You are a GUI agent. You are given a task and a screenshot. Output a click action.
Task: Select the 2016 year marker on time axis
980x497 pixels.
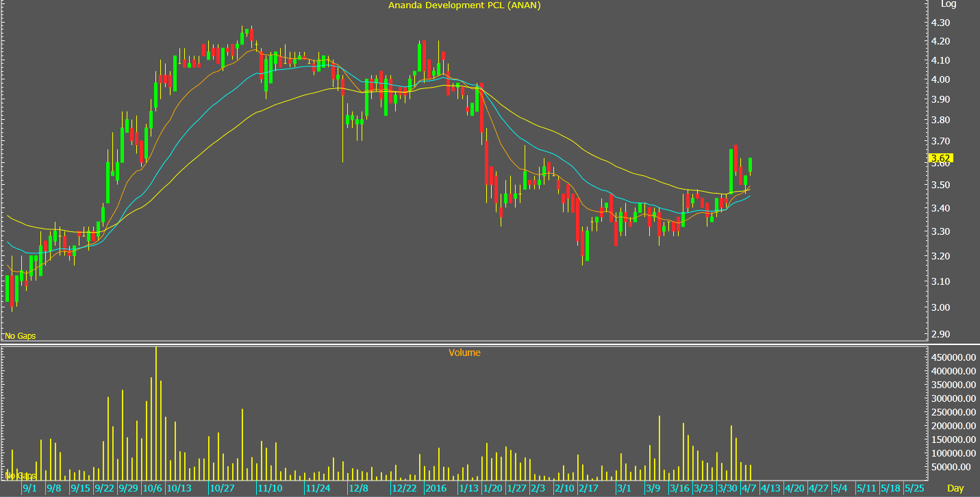(436, 489)
